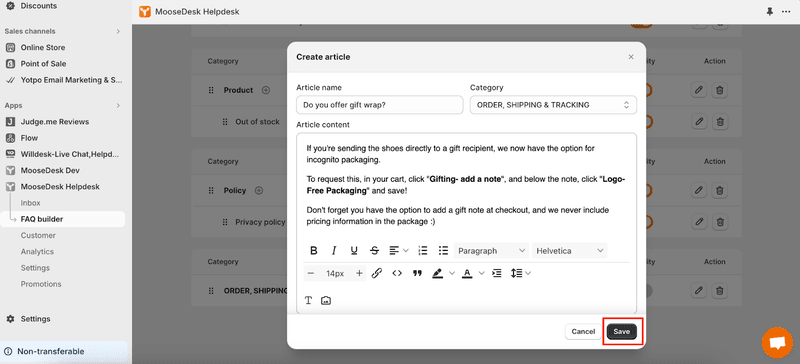The width and height of the screenshot is (800, 364).
Task: Click the Product row drag handle
Action: [211, 90]
